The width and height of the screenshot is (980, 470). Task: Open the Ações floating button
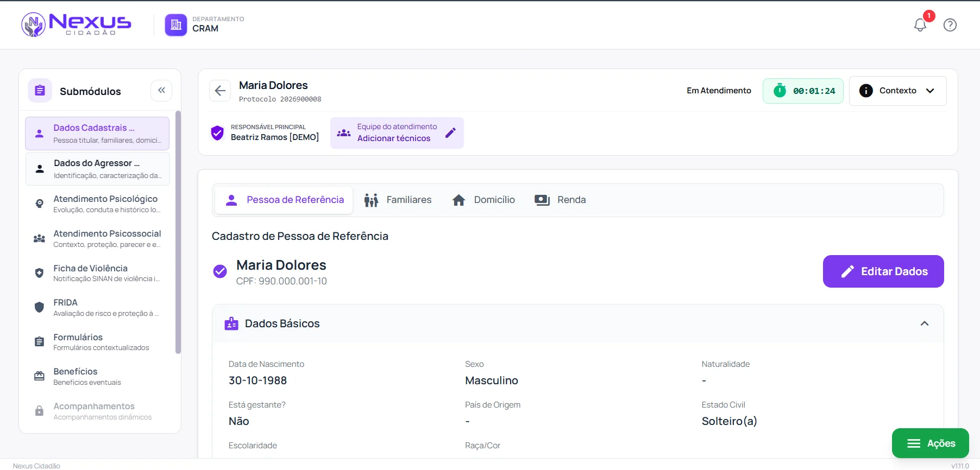coord(931,443)
